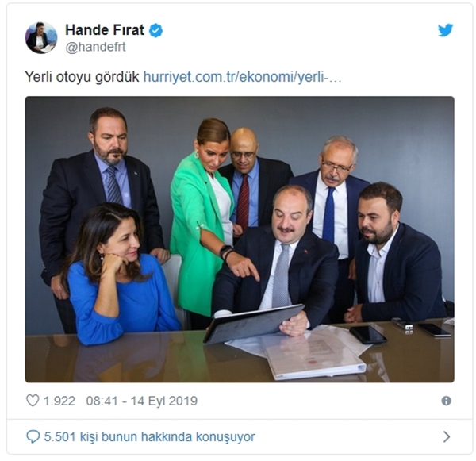Screen dimensions: 476x461
Task: Click the black phone lying on the table
Action: click(367, 334)
